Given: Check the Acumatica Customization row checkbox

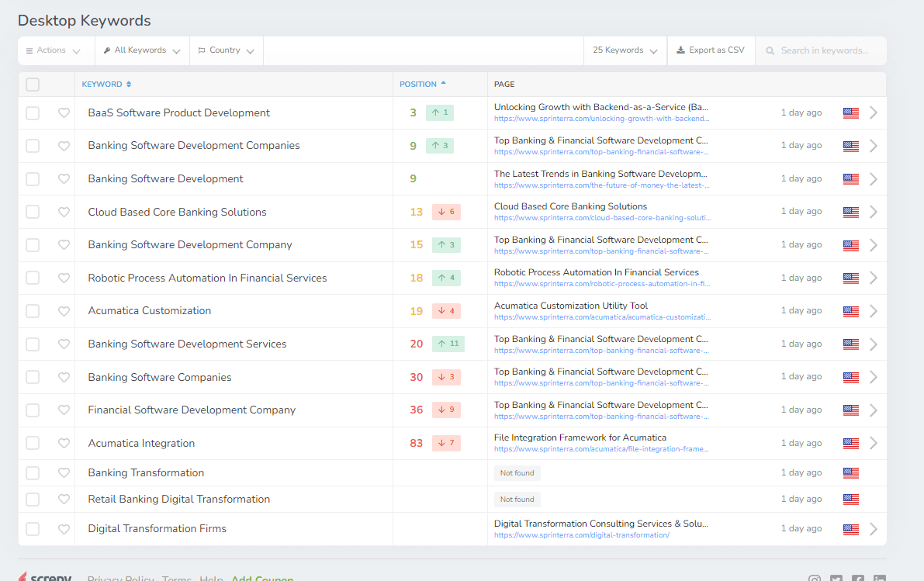Looking at the screenshot, I should click(x=33, y=311).
